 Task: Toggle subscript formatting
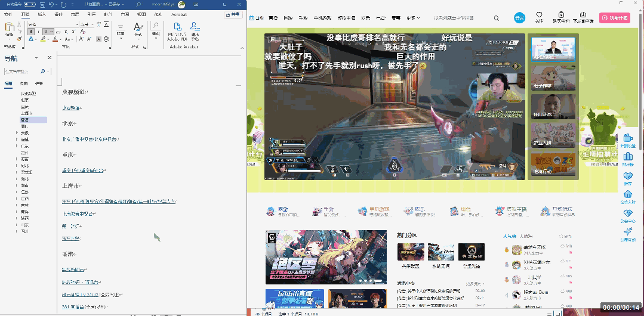click(x=66, y=32)
